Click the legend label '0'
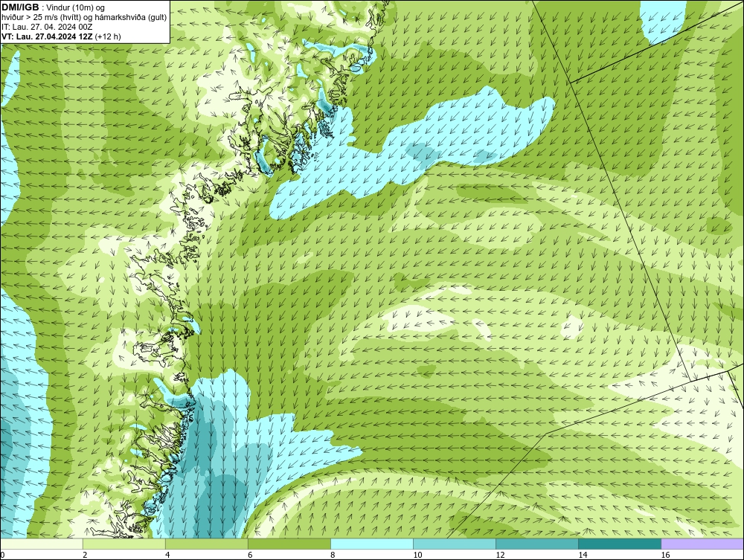 [2, 555]
